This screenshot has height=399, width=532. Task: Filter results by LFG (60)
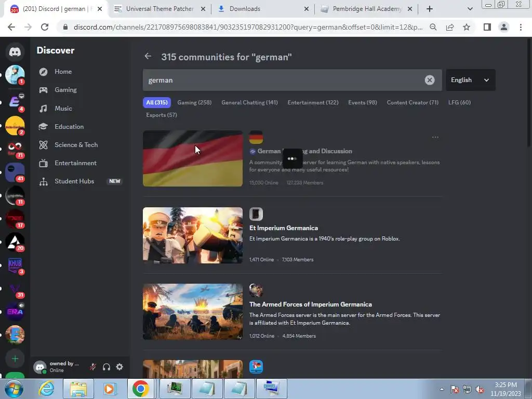coord(459,102)
